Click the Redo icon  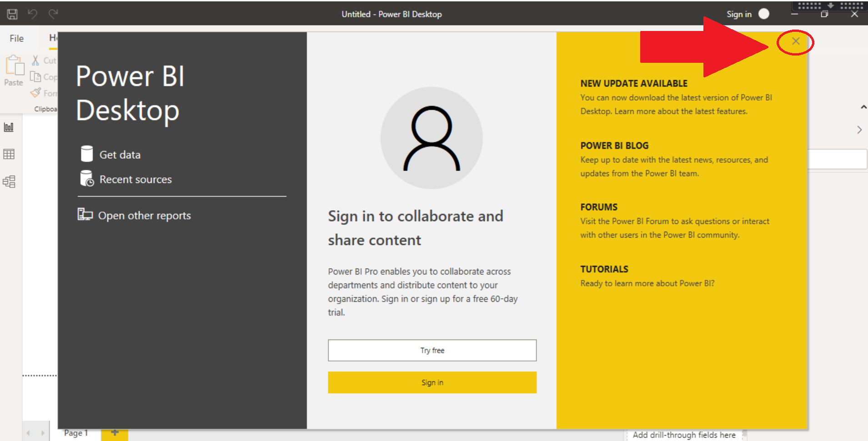point(53,14)
